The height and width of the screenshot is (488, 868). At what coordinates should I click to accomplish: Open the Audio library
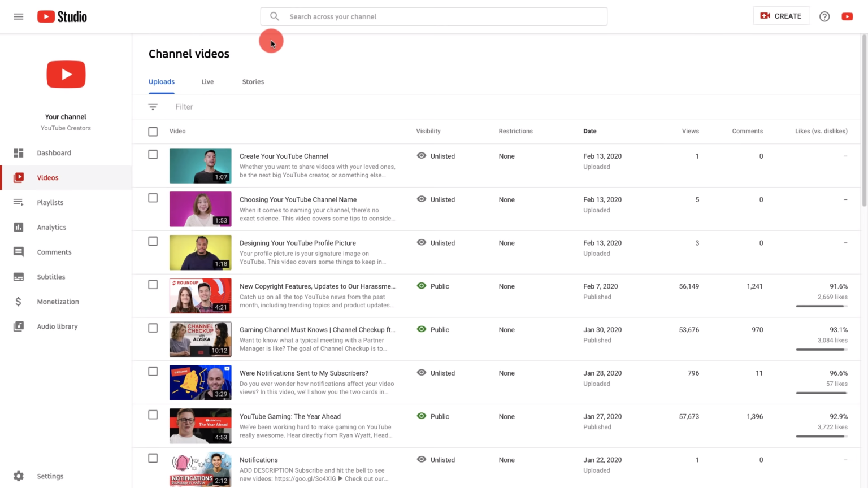[x=57, y=326]
